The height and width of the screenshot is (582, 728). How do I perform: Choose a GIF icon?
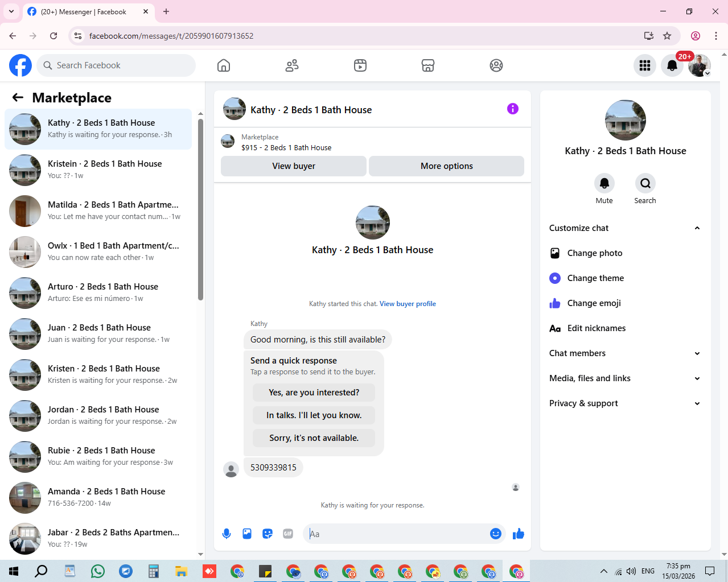[288, 534]
